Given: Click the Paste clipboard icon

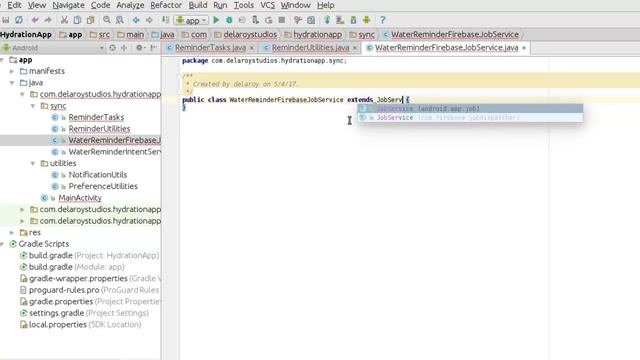Looking at the screenshot, I should pyautogui.click(x=91, y=20).
